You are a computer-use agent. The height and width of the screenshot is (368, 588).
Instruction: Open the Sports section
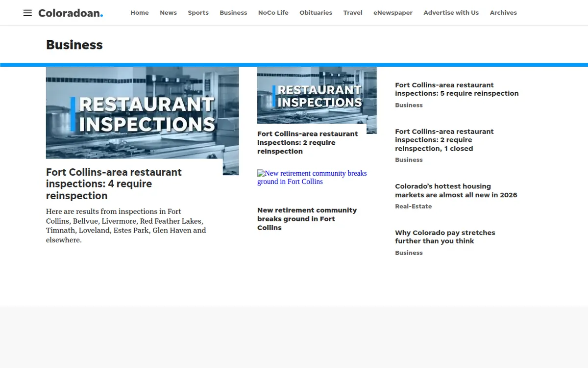[x=198, y=13]
